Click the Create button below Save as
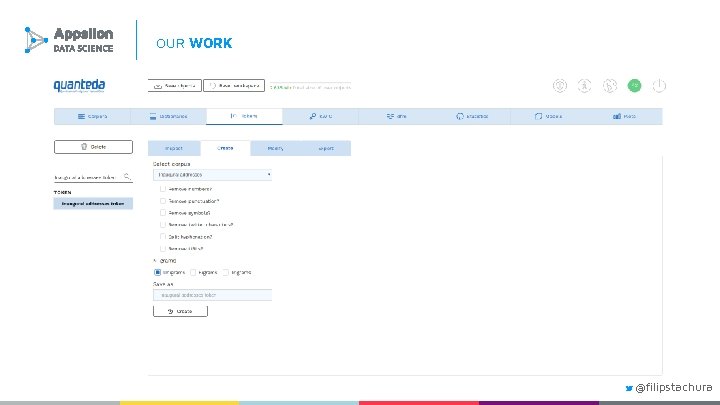720x405 pixels. 180,311
